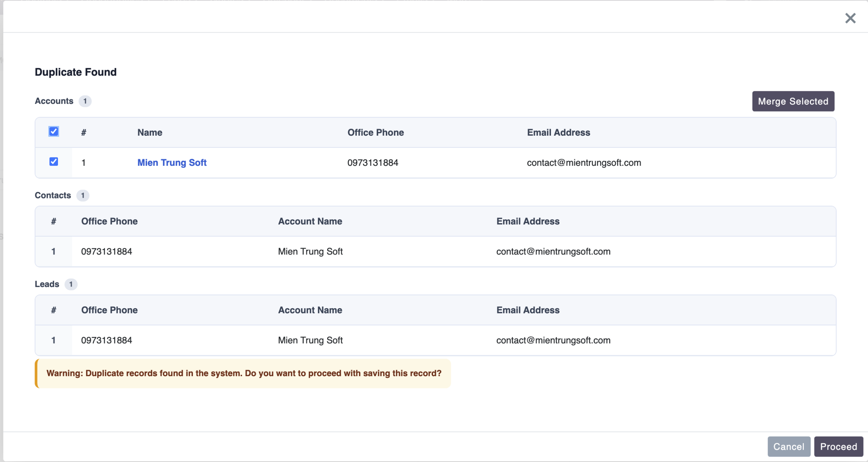Screen dimensions: 868x462
Task: Click the Duplicate Found heading
Action: [x=76, y=72]
